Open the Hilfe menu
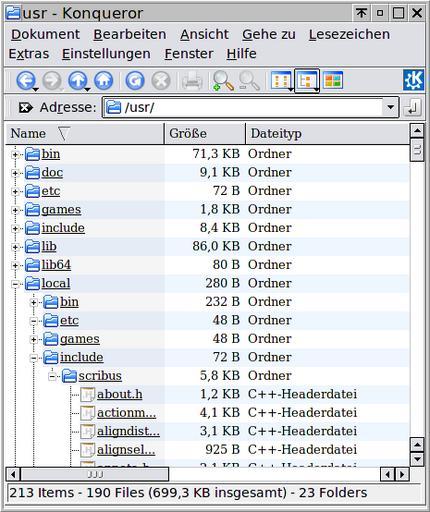The image size is (430, 512). coord(241,54)
